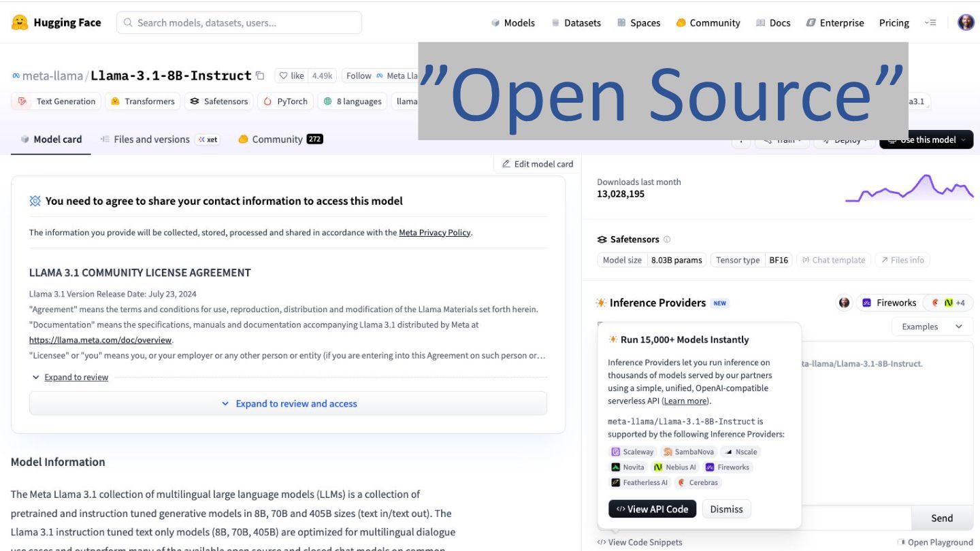The height and width of the screenshot is (551, 980).
Task: Open the Docs nav item
Action: click(773, 22)
